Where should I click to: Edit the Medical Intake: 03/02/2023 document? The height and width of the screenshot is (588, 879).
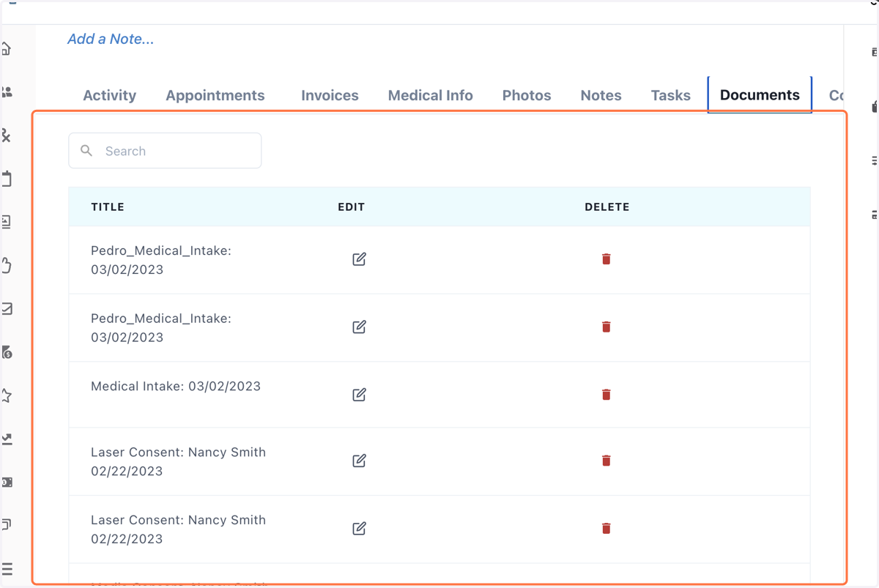(359, 395)
